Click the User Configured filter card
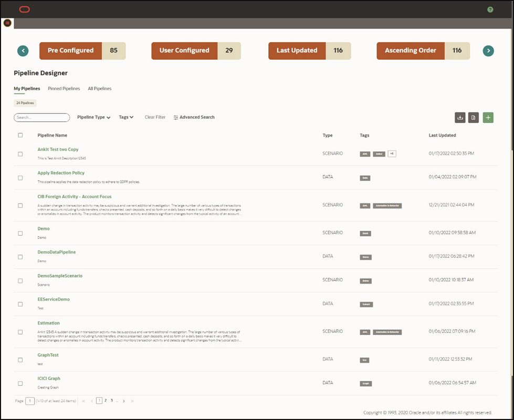The width and height of the screenshot is (514, 420). 196,51
